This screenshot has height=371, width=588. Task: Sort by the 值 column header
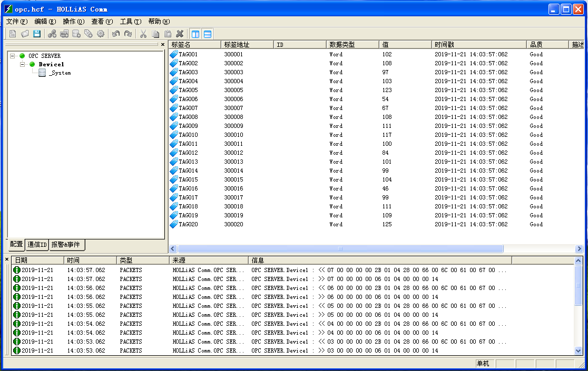pos(405,45)
